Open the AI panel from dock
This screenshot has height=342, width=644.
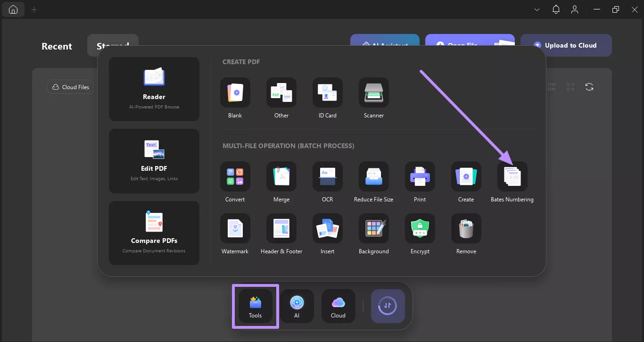[297, 306]
